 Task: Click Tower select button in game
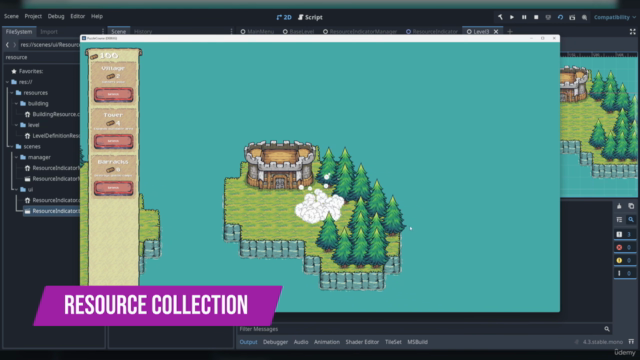113,141
